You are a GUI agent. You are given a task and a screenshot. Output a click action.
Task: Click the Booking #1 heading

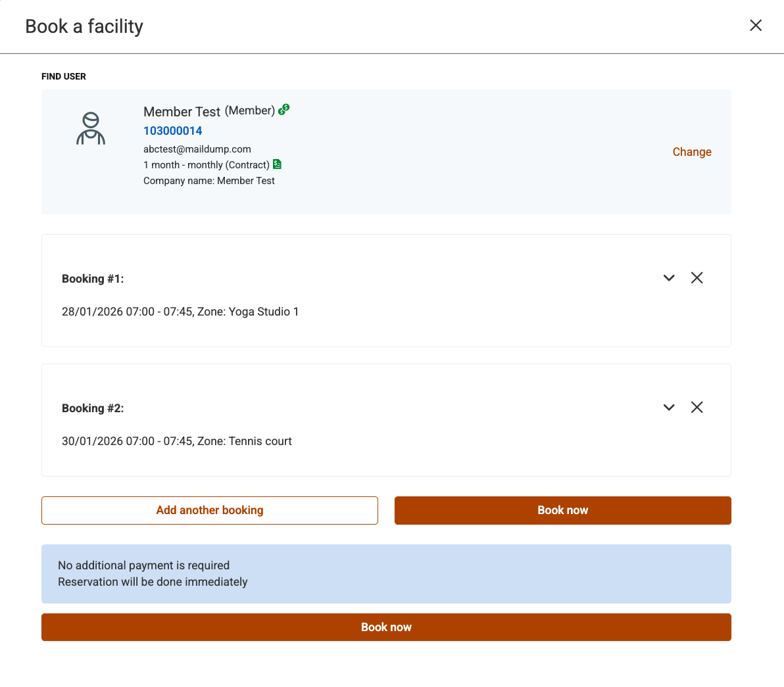(x=93, y=279)
